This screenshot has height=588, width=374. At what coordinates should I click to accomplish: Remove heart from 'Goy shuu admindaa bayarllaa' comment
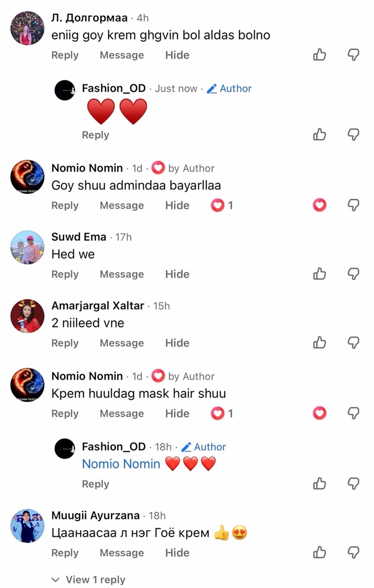pyautogui.click(x=319, y=205)
